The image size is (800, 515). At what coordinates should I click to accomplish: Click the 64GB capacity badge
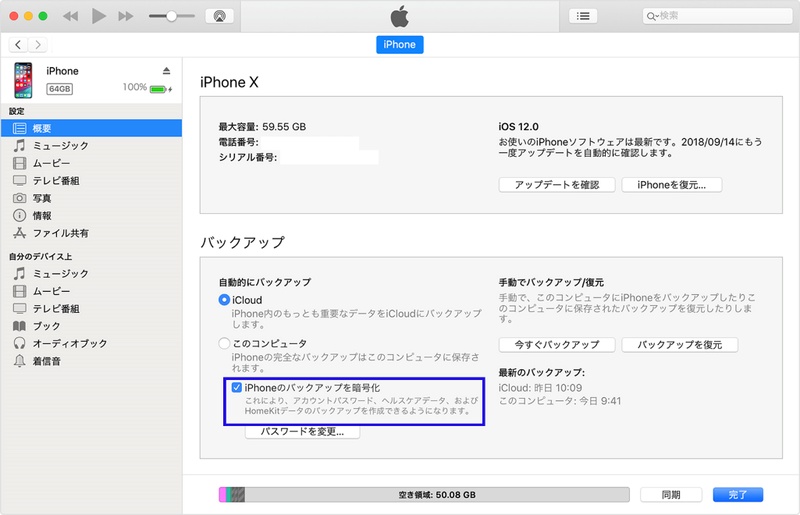pyautogui.click(x=60, y=89)
